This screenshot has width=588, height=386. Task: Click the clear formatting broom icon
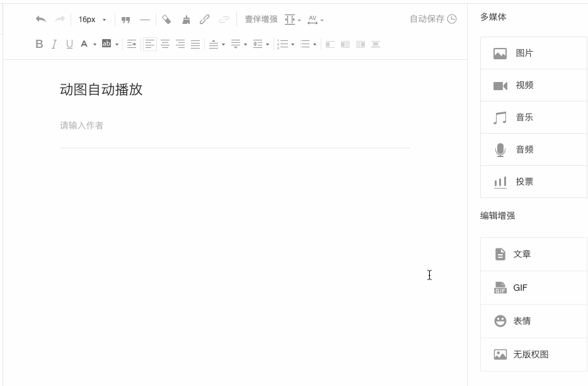click(x=186, y=20)
